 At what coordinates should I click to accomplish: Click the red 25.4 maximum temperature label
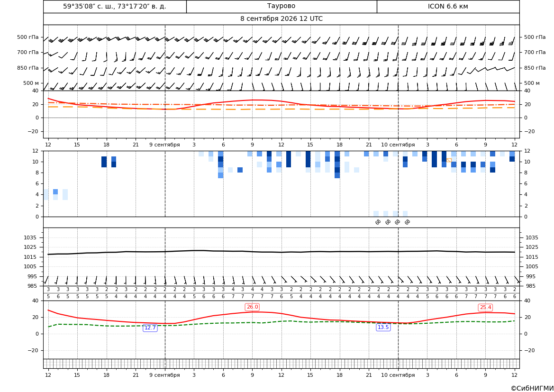[x=485, y=308]
